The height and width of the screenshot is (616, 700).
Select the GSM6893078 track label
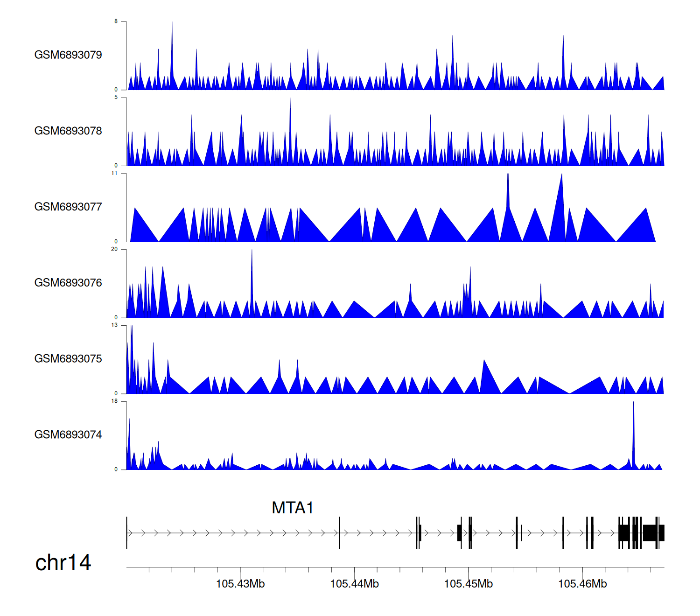click(68, 131)
